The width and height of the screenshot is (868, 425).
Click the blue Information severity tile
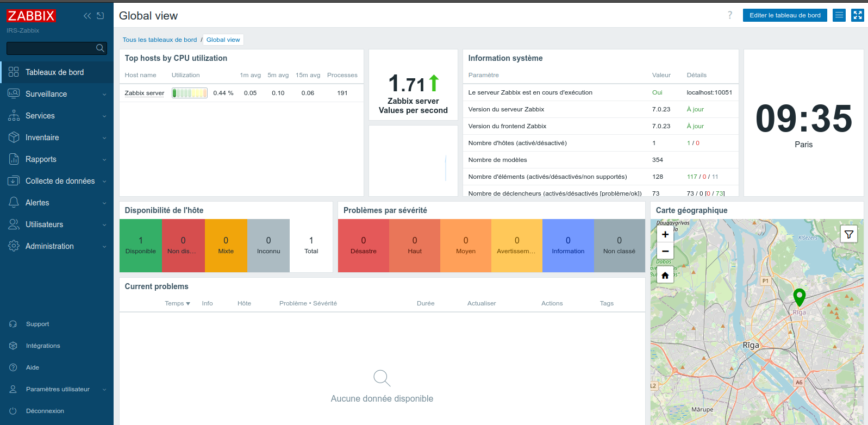coord(568,246)
